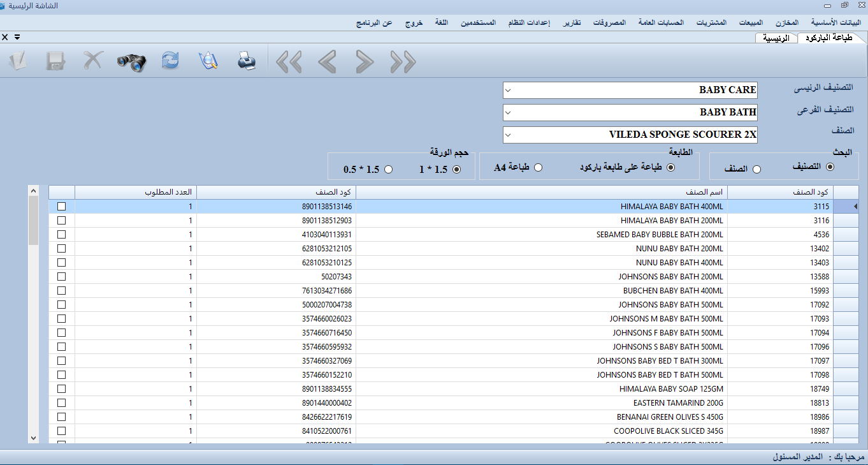Viewport: 868px width, 465px height.
Task: Open the الحسابات العامة menu
Action: pos(661,22)
